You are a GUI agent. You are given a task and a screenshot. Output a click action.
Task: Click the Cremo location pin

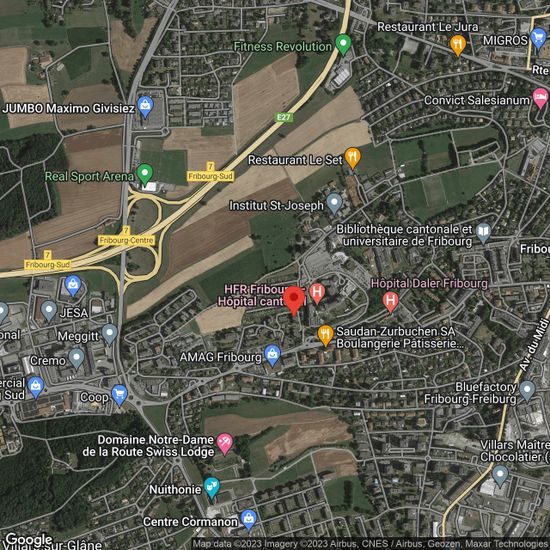76,358
